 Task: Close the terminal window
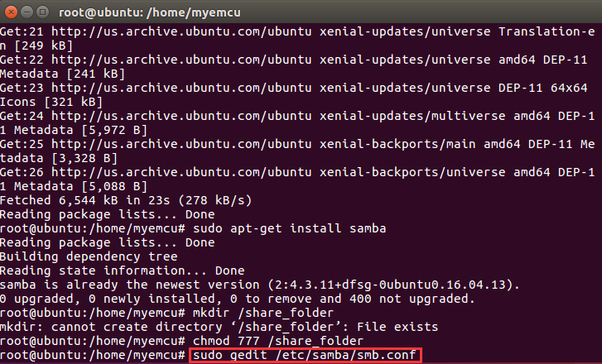[x=11, y=12]
